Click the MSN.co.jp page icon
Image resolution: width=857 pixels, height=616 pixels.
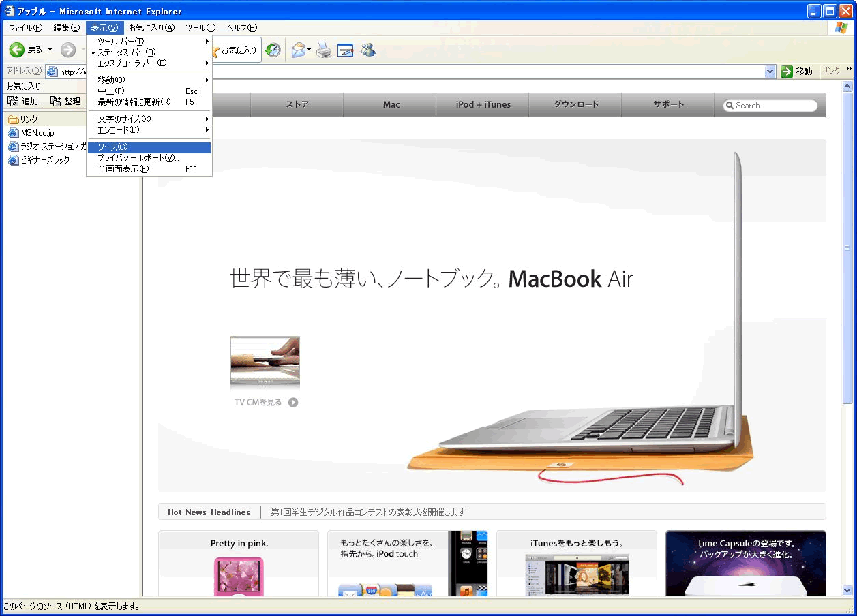tap(13, 133)
